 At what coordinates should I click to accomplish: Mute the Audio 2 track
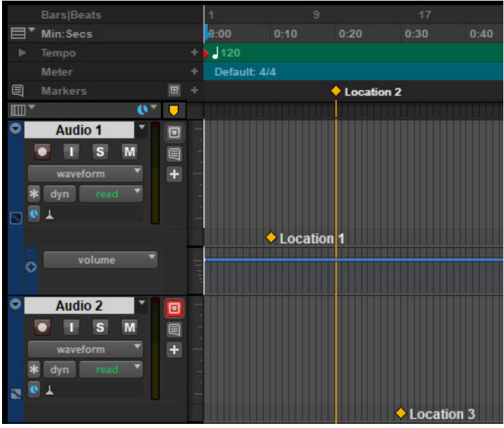coord(129,327)
